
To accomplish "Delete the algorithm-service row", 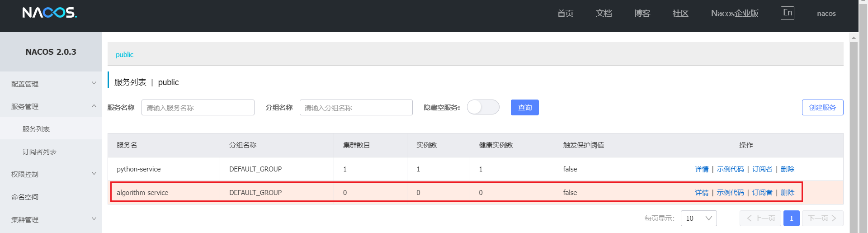I will pos(787,193).
